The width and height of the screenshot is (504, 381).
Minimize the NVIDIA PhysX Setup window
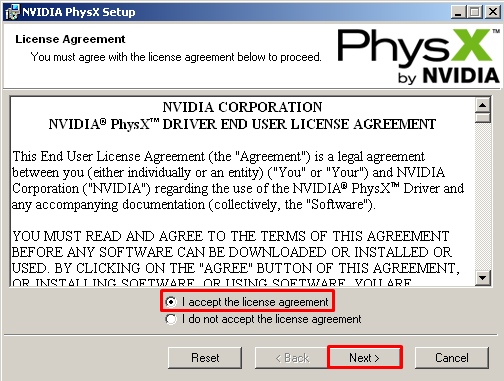coord(459,12)
